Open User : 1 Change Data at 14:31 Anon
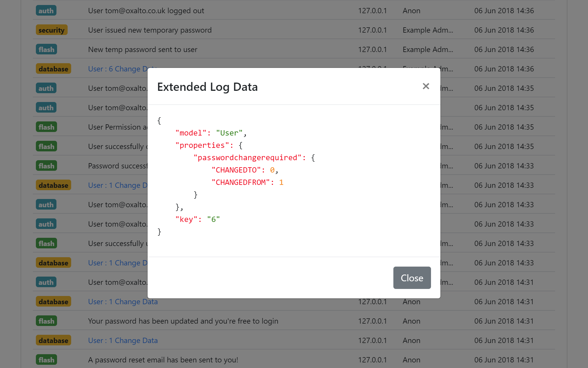Image resolution: width=588 pixels, height=368 pixels. pos(123,302)
